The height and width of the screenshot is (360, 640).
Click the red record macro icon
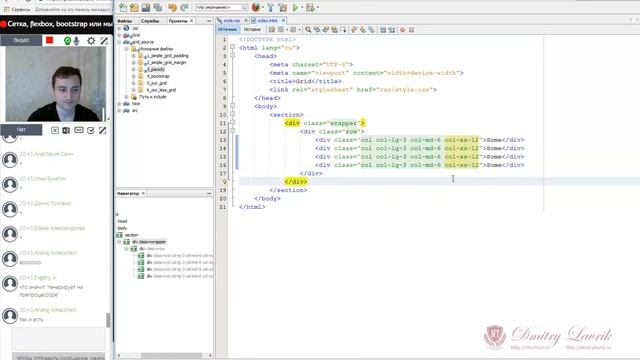coord(402,29)
